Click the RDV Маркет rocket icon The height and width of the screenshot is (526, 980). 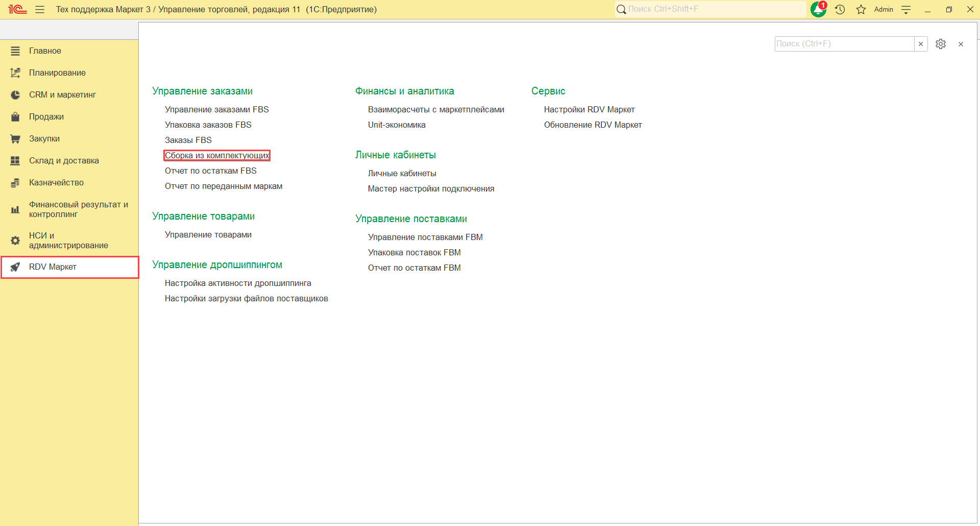[x=15, y=267]
